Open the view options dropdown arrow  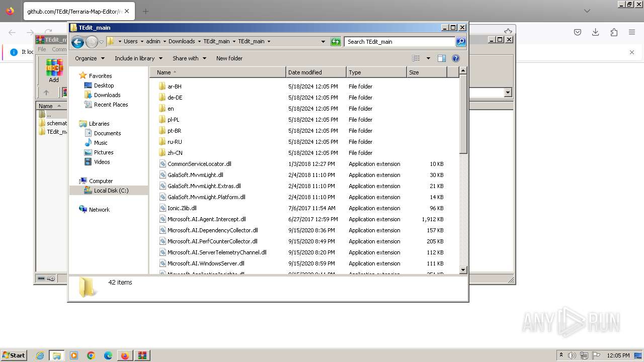(x=428, y=58)
